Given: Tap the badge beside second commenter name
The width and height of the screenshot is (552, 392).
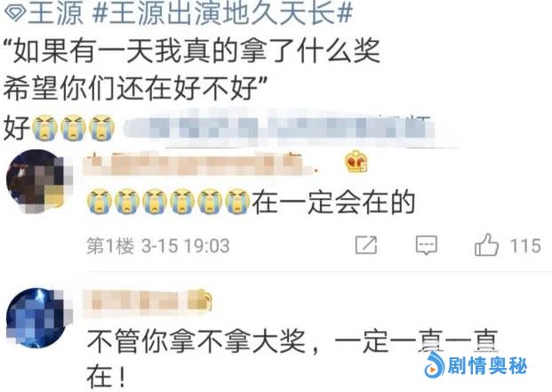Looking at the screenshot, I should (200, 300).
